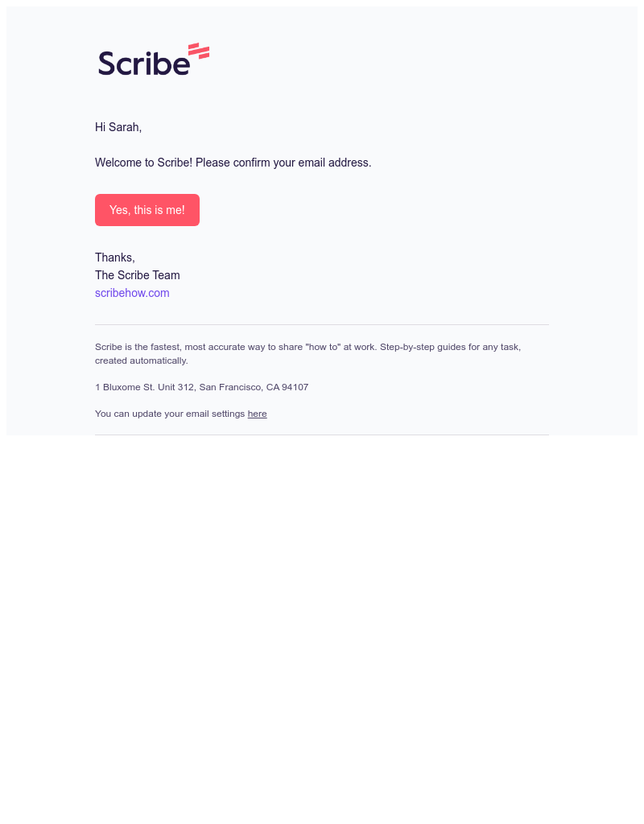The height and width of the screenshot is (824, 644).
Task: Open the scribehow.com link
Action: (x=132, y=293)
